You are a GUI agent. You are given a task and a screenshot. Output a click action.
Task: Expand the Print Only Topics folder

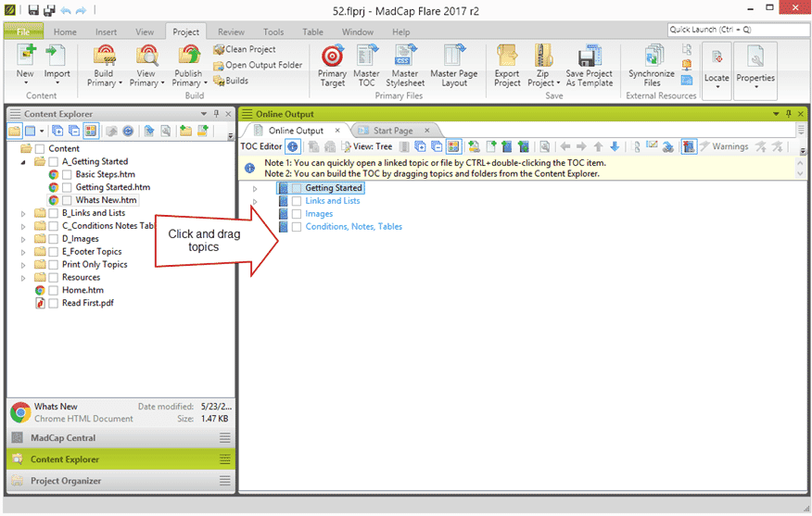23,265
